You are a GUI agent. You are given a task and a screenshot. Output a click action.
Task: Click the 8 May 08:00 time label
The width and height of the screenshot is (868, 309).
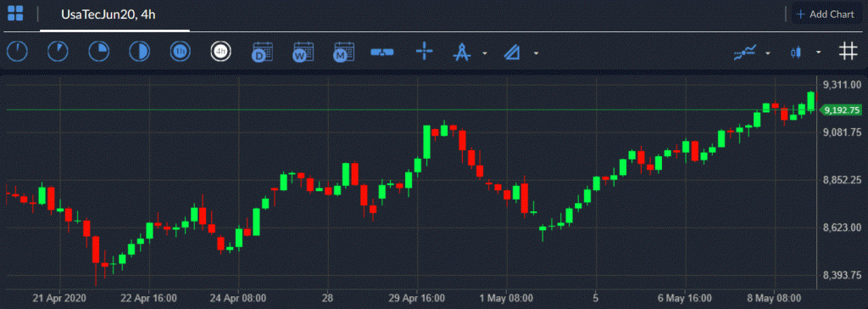(774, 297)
